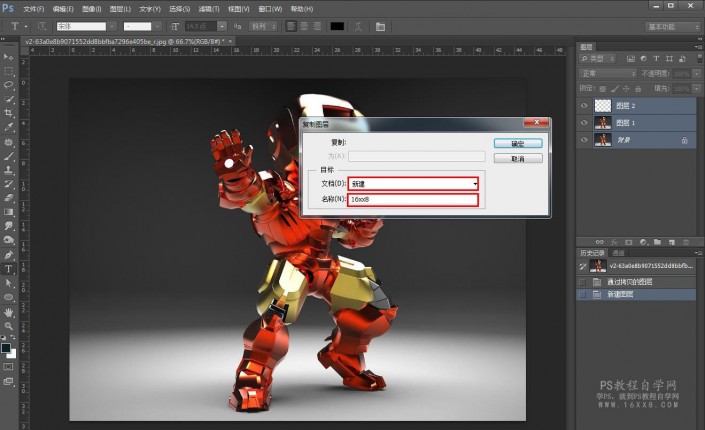
Task: Open the blend mode dropdown showing 正常
Action: [608, 73]
